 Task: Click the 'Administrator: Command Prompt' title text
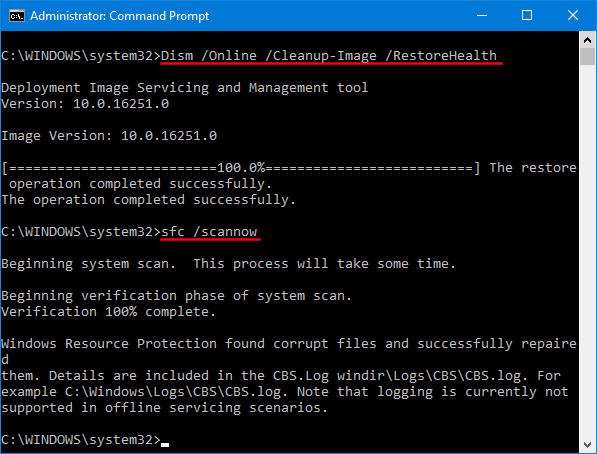click(x=120, y=16)
